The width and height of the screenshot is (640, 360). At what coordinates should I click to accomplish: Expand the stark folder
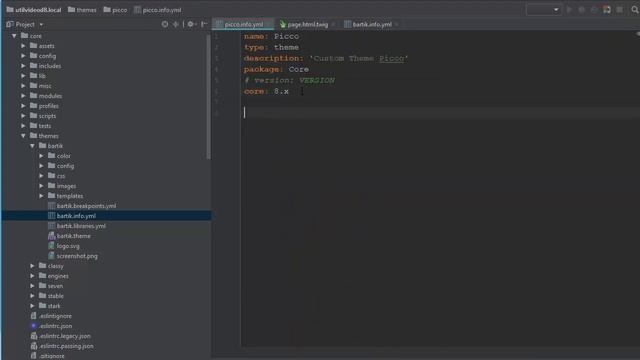click(x=32, y=306)
